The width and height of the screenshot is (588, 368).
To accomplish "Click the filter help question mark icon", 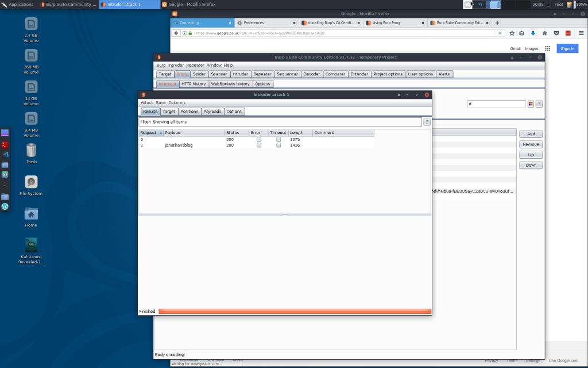I will [x=427, y=122].
